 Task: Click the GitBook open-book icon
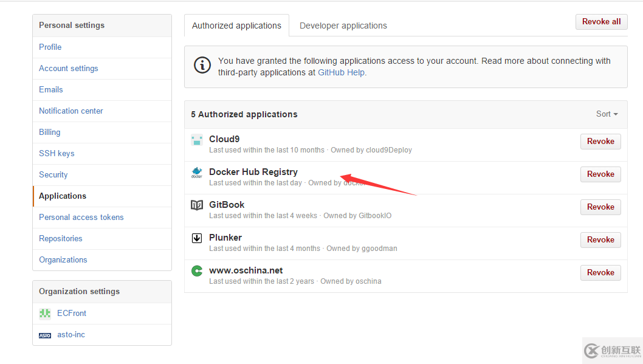tap(197, 205)
